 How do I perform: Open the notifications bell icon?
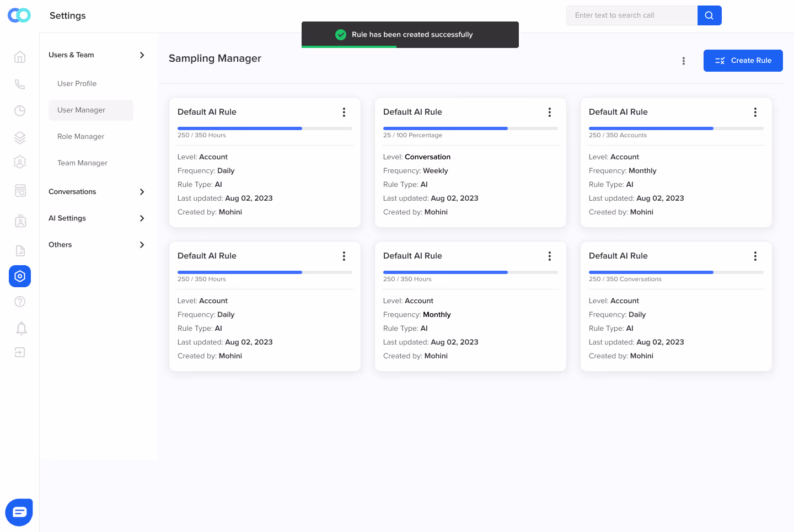[22, 329]
